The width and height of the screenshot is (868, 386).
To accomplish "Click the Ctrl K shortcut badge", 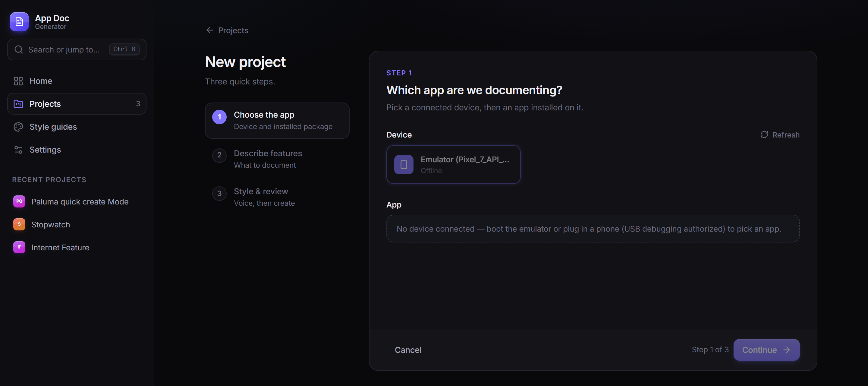I will 124,49.
